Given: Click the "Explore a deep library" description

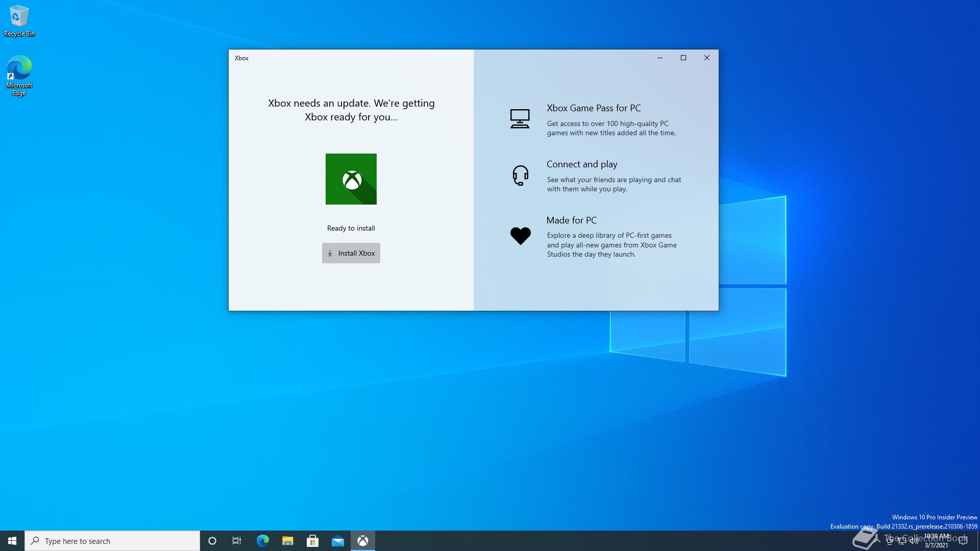Looking at the screenshot, I should (x=612, y=245).
